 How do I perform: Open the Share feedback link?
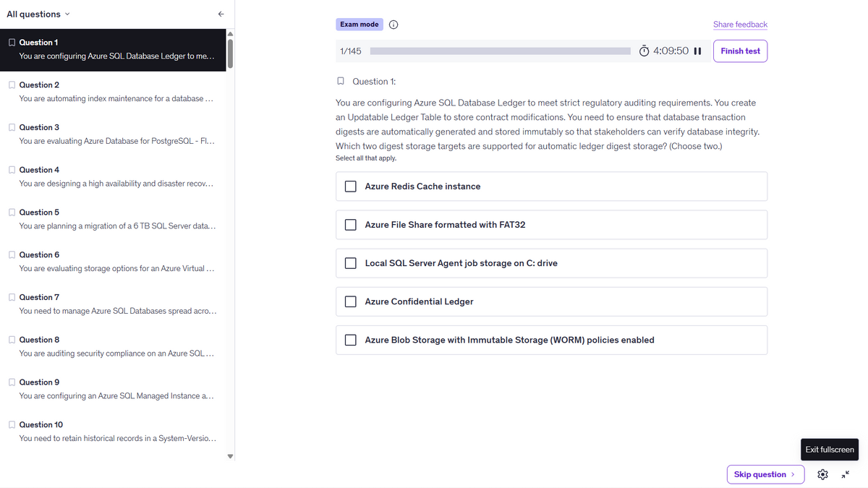click(740, 25)
